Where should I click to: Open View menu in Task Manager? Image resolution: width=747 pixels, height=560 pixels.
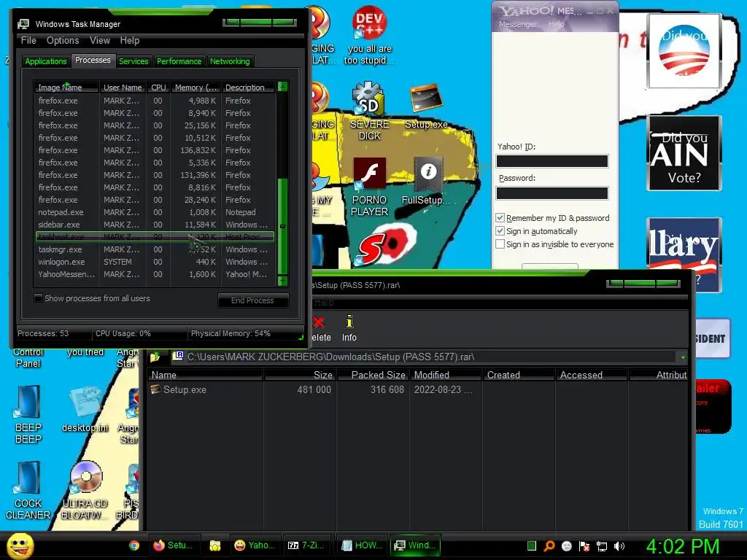tap(100, 41)
